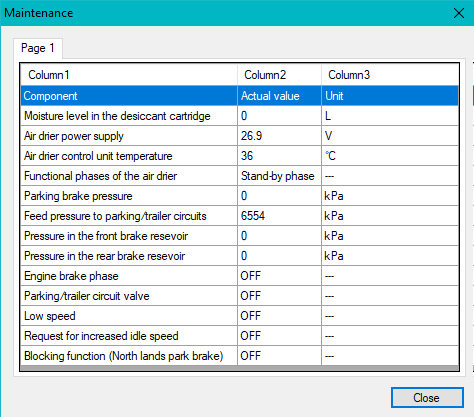Select the Column2 header
This screenshot has width=474, height=417.
279,75
